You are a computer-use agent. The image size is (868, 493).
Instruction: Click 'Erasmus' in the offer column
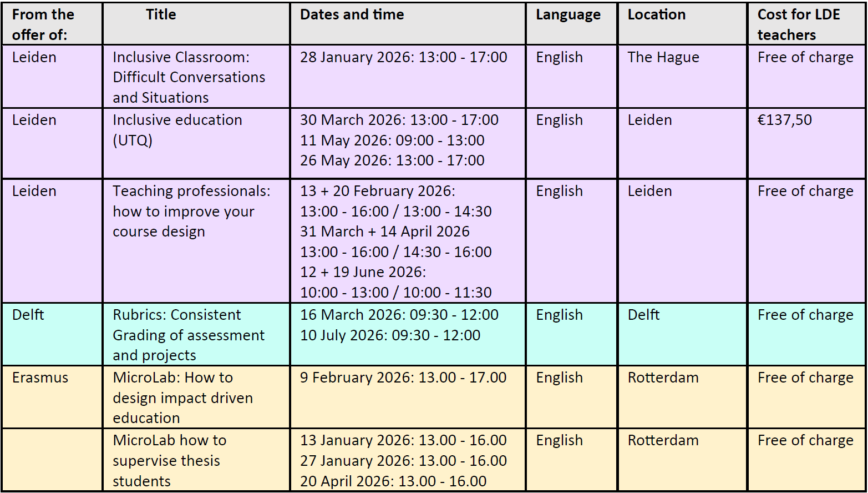(40, 378)
